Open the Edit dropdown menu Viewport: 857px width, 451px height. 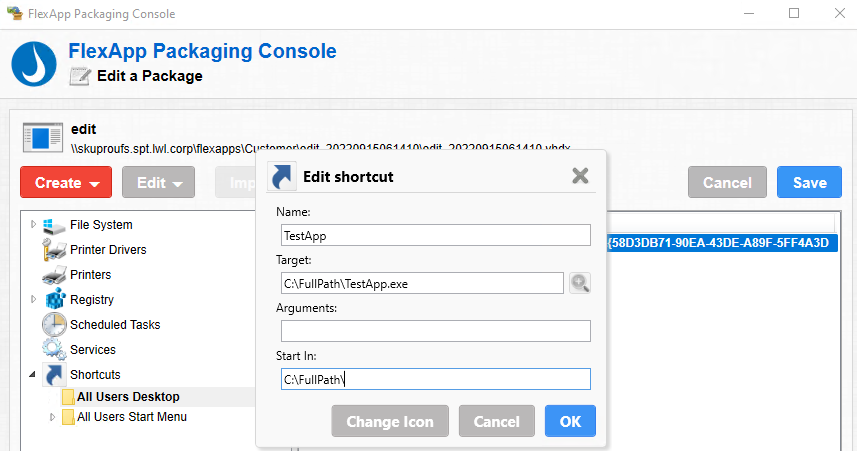click(159, 183)
